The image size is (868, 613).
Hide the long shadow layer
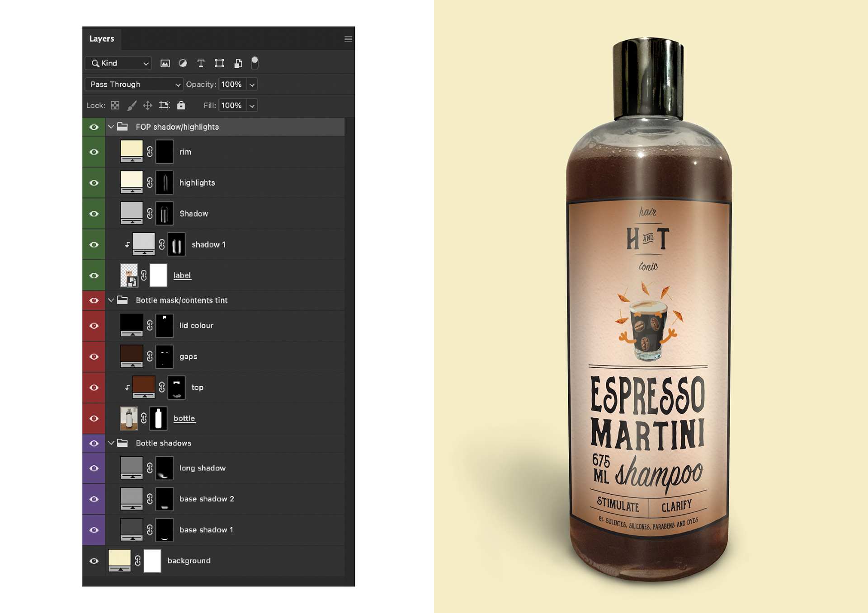(94, 468)
